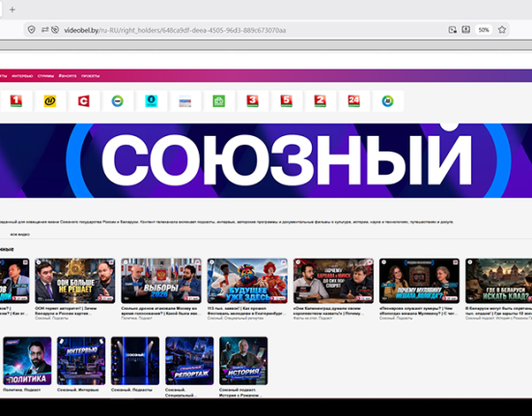Open the Belarus 3 channel logo
The height and width of the screenshot is (416, 532).
click(252, 101)
